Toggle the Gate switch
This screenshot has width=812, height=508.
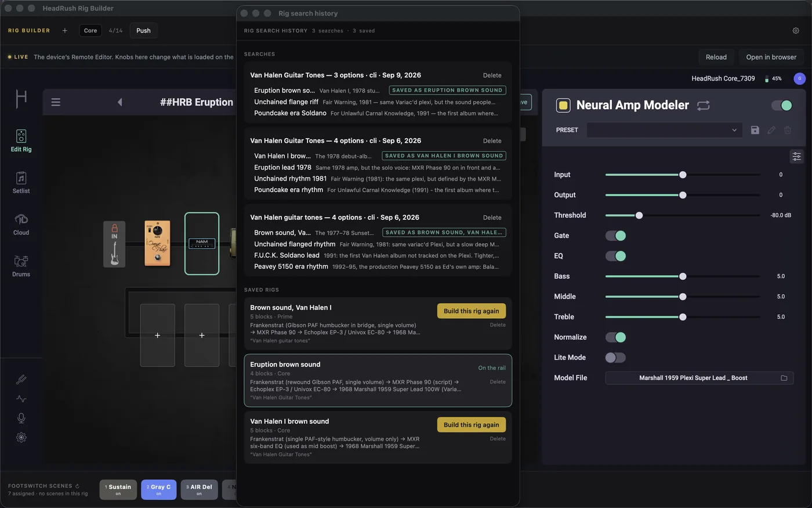point(616,236)
